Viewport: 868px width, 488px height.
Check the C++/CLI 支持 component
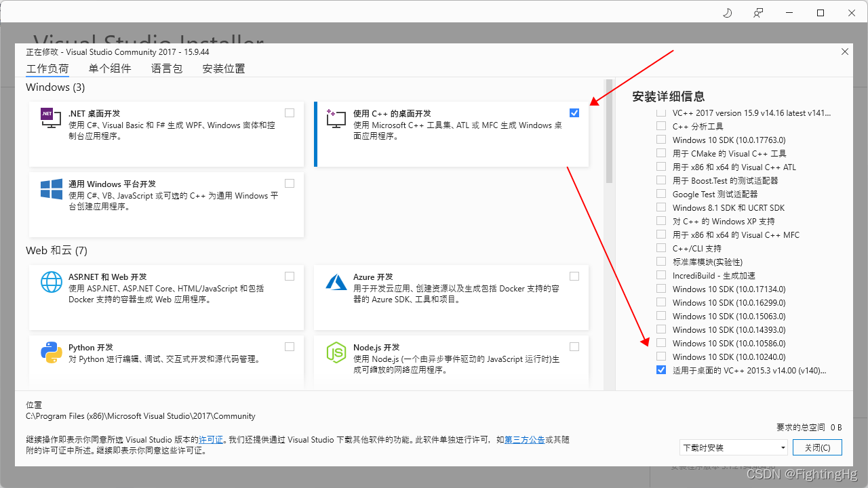661,248
